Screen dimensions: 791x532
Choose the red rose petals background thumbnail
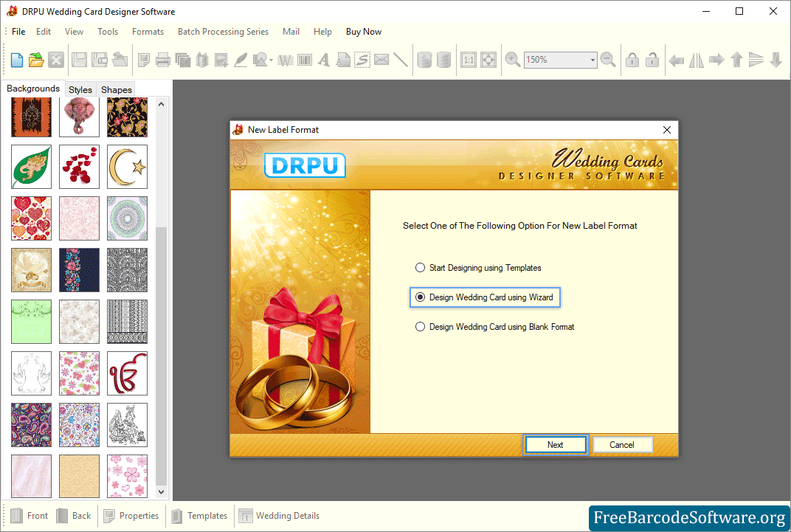(79, 167)
